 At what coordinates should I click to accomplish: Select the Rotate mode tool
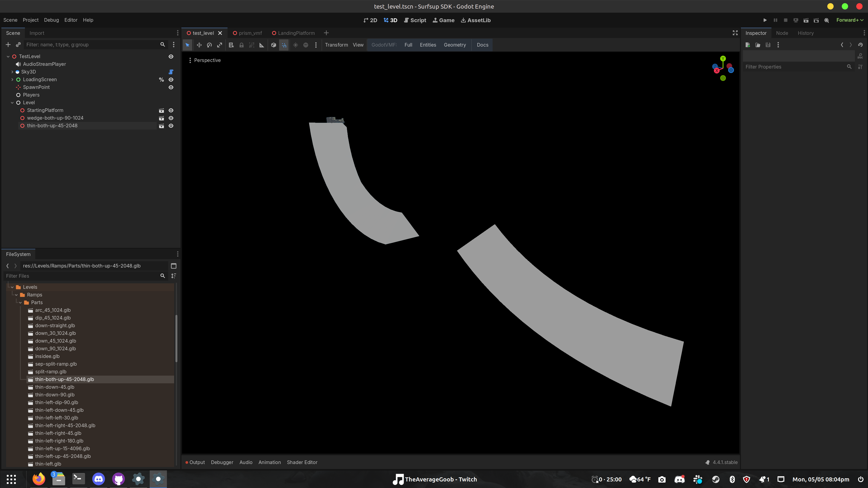click(x=209, y=45)
